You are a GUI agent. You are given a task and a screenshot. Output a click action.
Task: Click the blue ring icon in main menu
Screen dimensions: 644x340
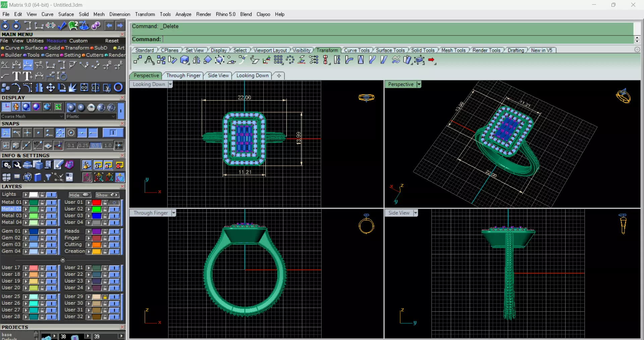[118, 88]
